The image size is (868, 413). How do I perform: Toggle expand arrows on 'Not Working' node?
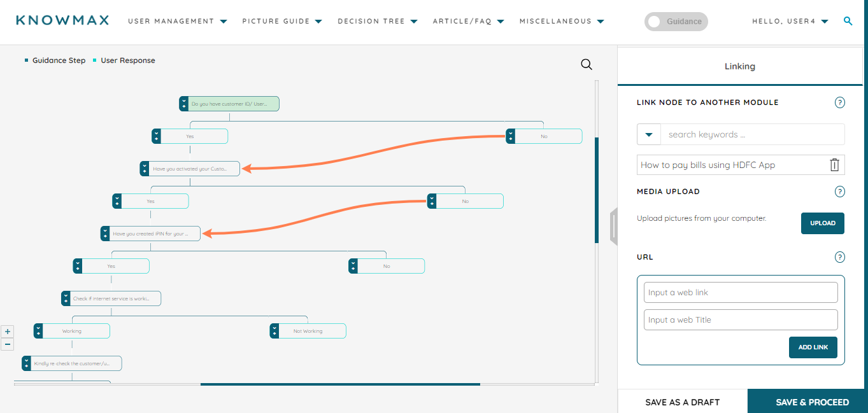[274, 331]
